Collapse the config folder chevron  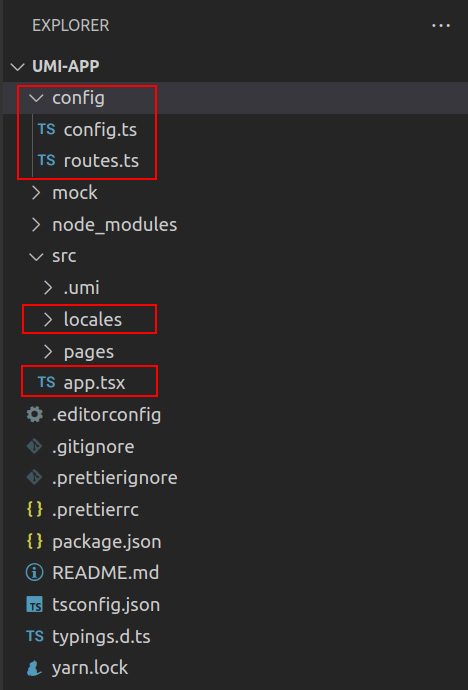36,98
